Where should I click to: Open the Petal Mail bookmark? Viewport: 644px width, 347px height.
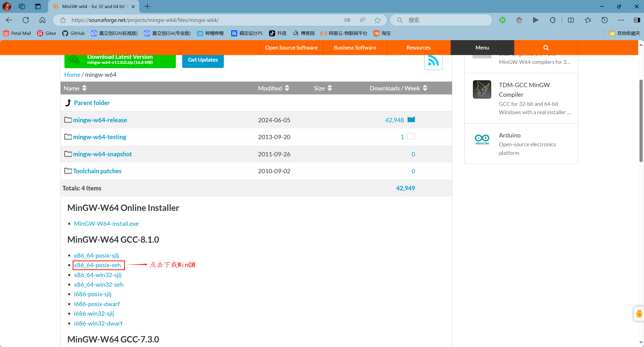(x=17, y=33)
